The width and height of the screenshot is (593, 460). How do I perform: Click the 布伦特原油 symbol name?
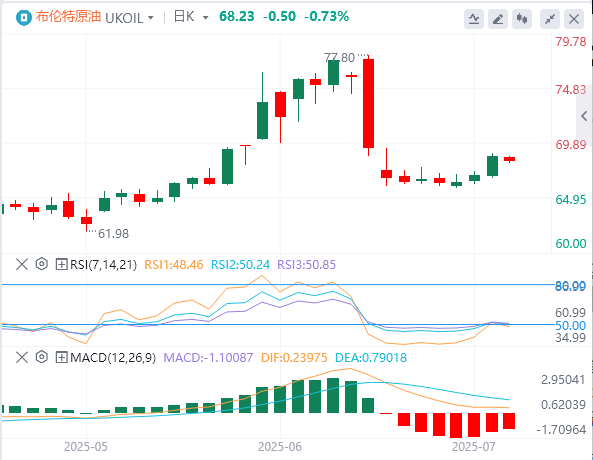point(68,17)
